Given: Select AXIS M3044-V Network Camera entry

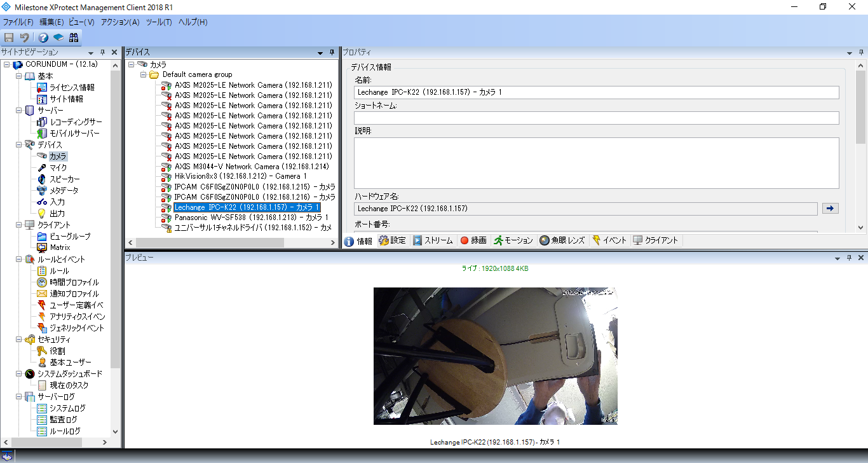Looking at the screenshot, I should pos(252,167).
